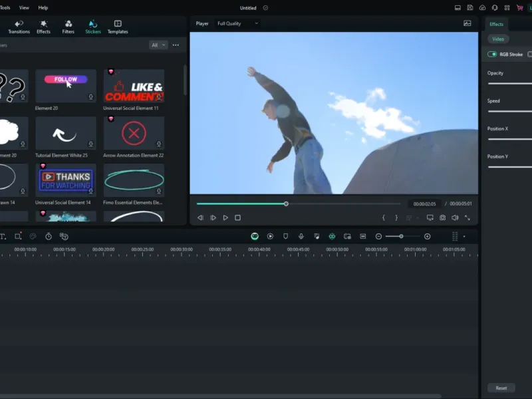The height and width of the screenshot is (399, 532).
Task: Switch to the Effects properties tab
Action: tap(496, 24)
